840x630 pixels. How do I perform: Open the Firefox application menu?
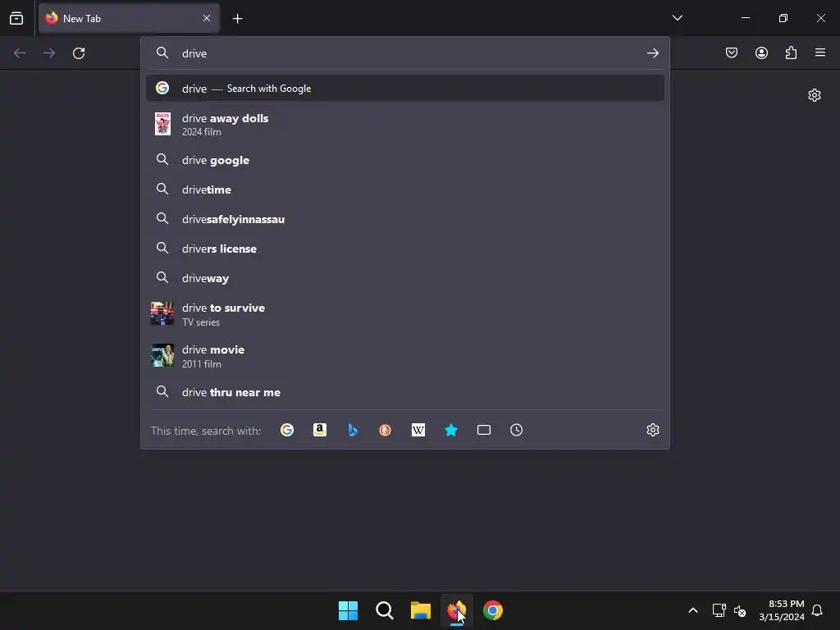(x=820, y=52)
